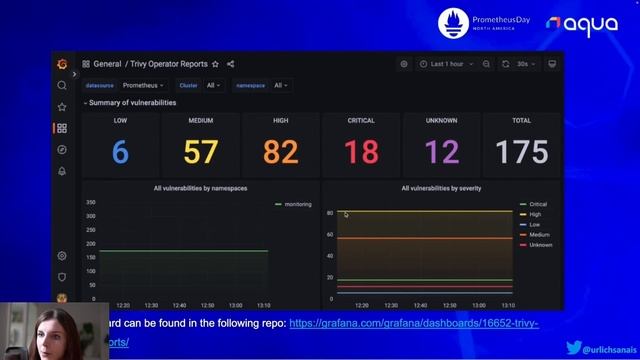Toggle Unknown series in legend
640x360 pixels.
click(541, 245)
